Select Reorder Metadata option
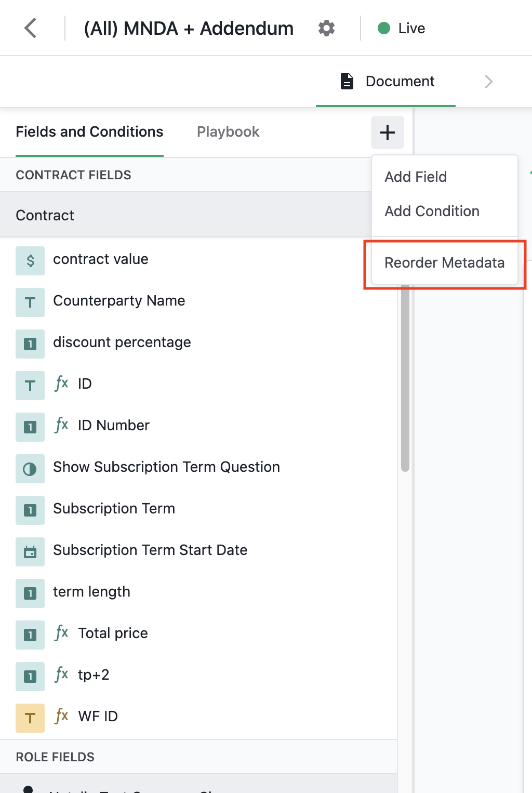 click(445, 262)
